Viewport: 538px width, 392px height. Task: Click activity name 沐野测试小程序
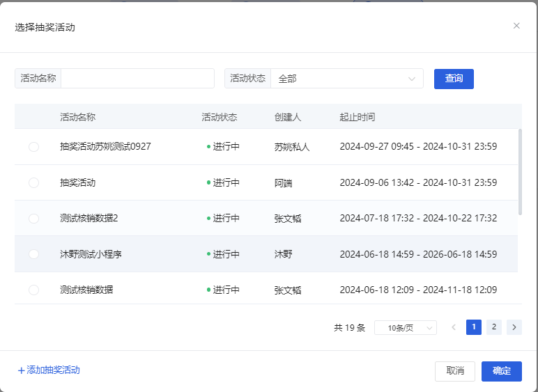tap(91, 254)
